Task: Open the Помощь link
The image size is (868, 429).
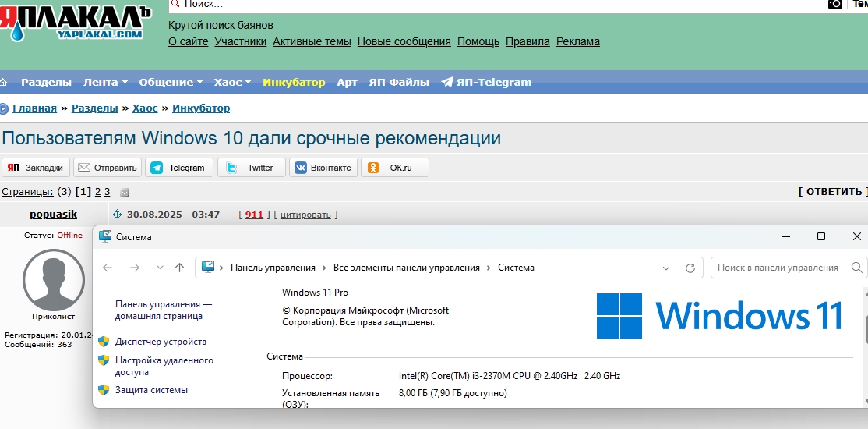Action: (478, 41)
